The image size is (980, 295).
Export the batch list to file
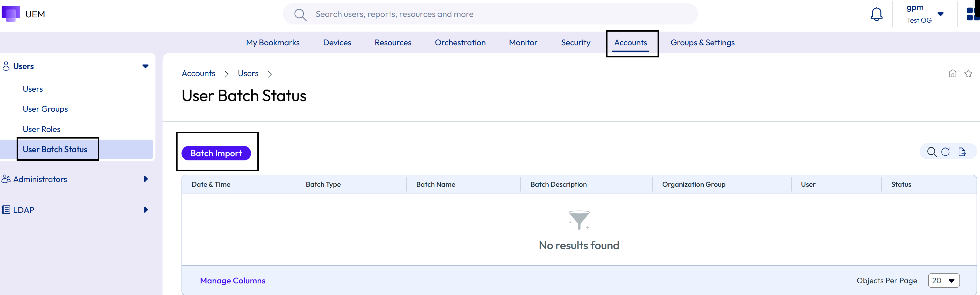point(962,152)
